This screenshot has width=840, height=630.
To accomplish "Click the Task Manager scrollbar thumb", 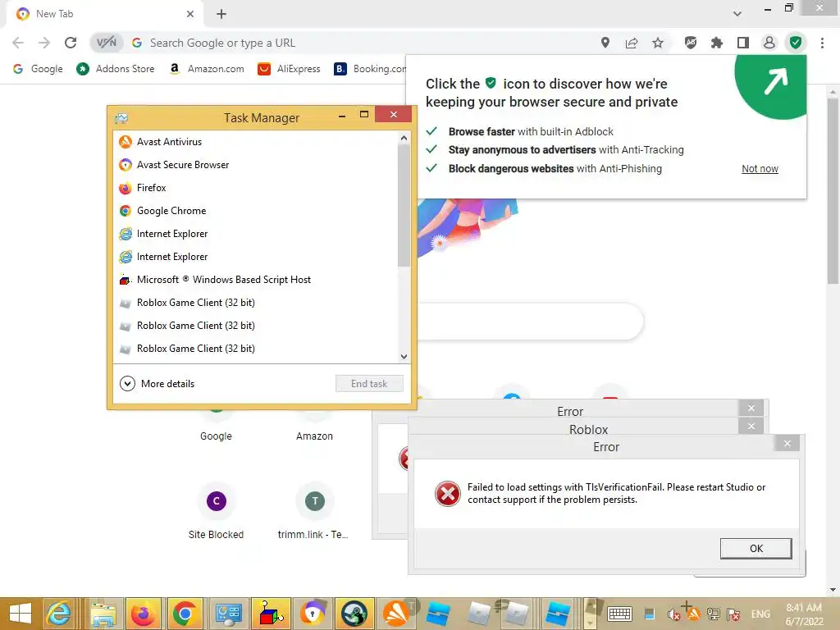I will [x=404, y=205].
